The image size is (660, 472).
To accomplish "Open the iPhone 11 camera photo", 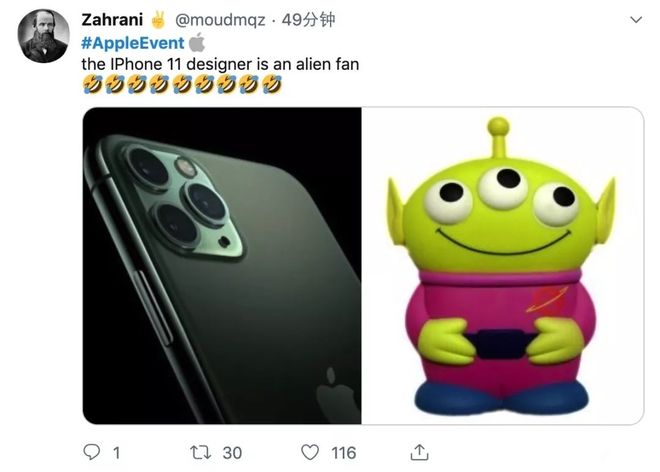I will point(222,265).
